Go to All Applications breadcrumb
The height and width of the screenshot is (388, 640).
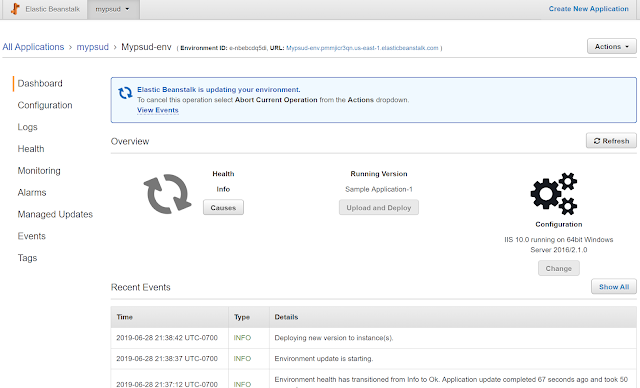pos(33,47)
